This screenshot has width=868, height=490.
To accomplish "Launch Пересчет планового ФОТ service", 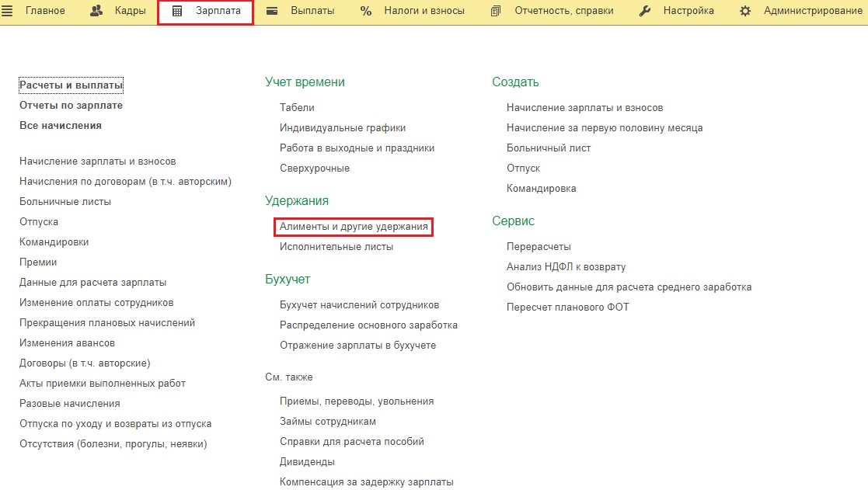I will (567, 308).
